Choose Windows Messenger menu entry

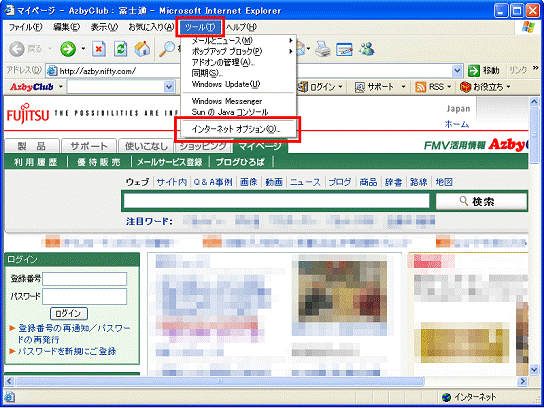click(239, 102)
